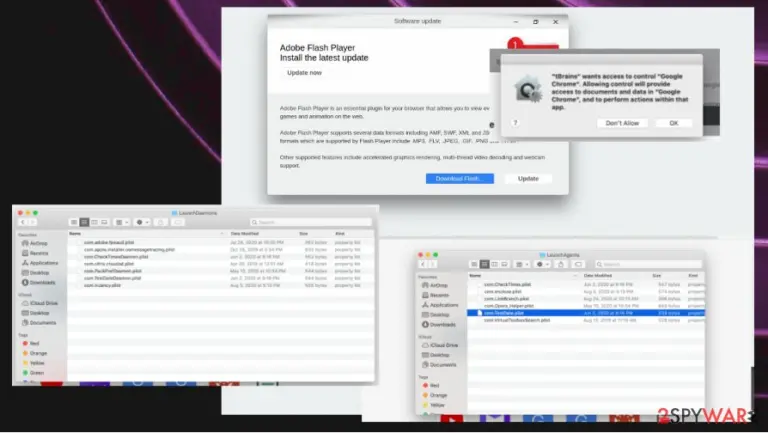Open Applications in the LaunchAgents window sidebar
Image resolution: width=768 pixels, height=433 pixels.
coord(440,305)
